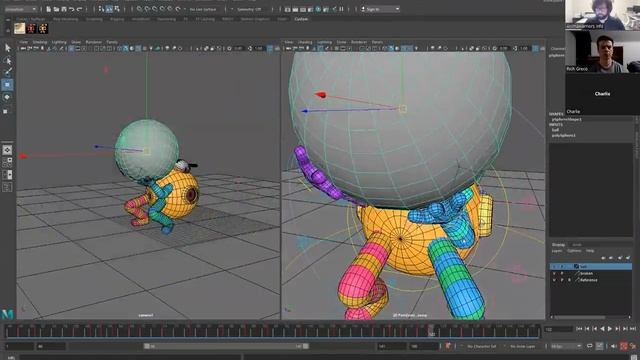
Task: Select by hierarchy mode icon
Action: click(102, 9)
